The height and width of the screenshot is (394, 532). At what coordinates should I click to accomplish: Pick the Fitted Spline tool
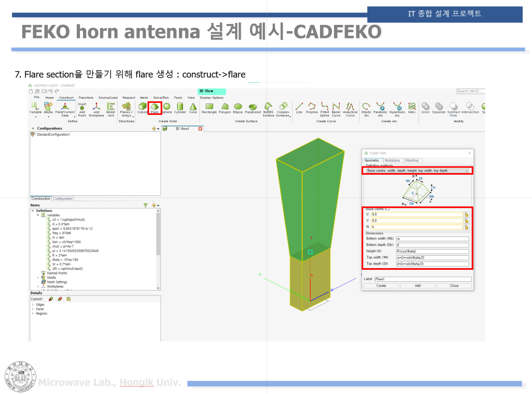325,110
